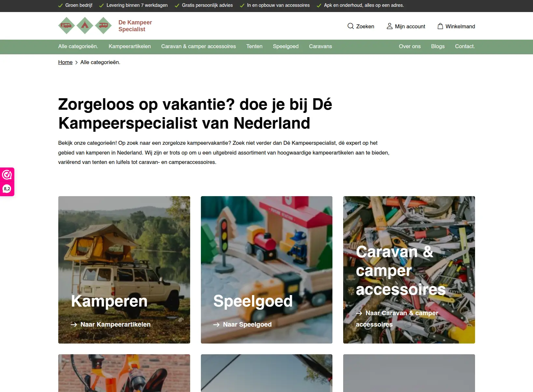Click the arrow beside Naar Kampeerartikelen
533x392 pixels.
coord(74,324)
